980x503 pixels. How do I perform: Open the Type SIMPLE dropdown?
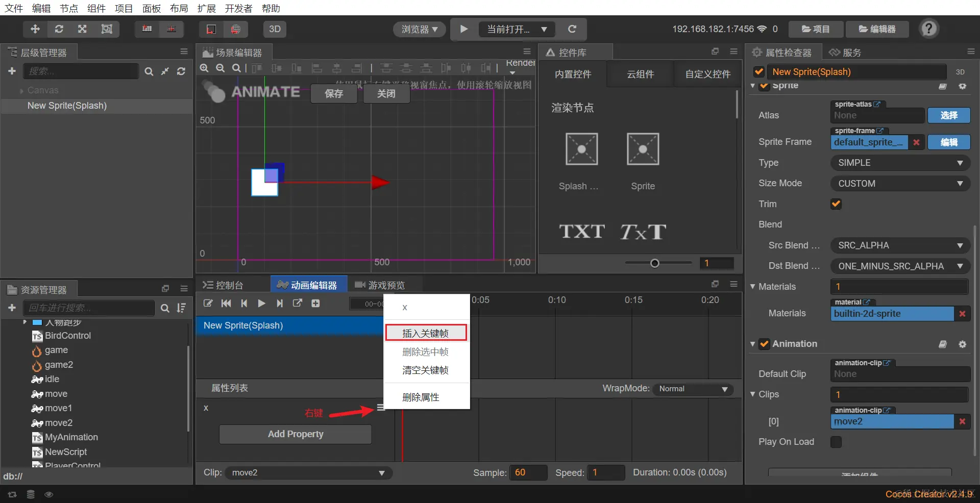click(900, 163)
